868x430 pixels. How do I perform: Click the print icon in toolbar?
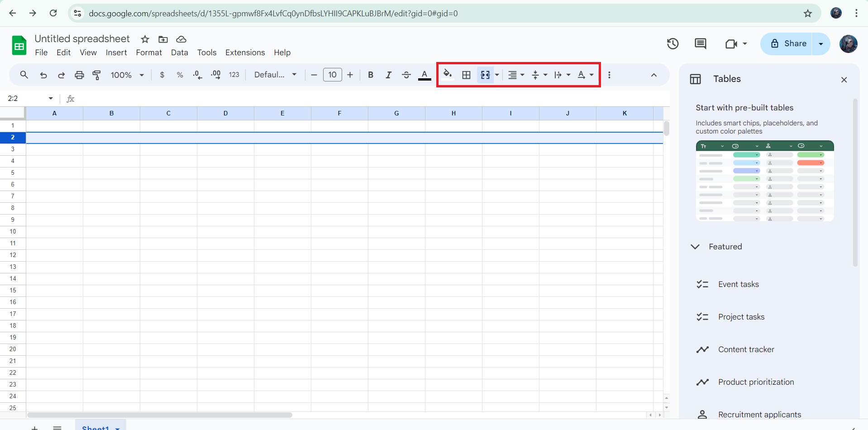(x=79, y=75)
